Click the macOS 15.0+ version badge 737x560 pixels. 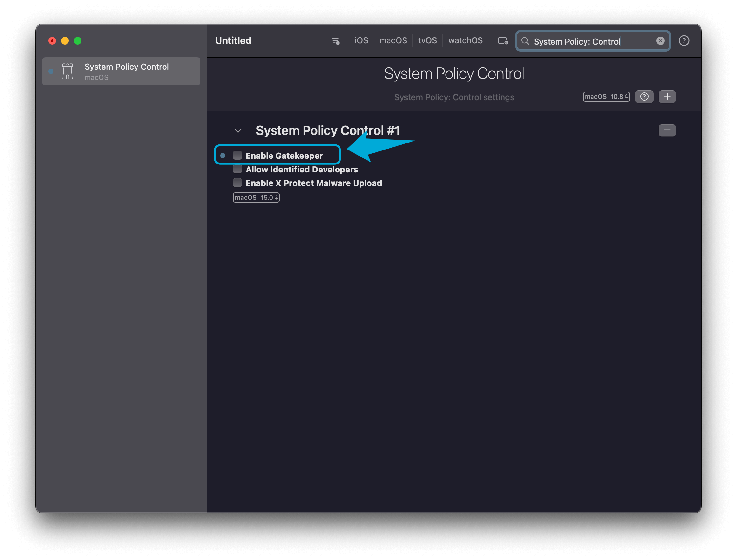point(256,198)
